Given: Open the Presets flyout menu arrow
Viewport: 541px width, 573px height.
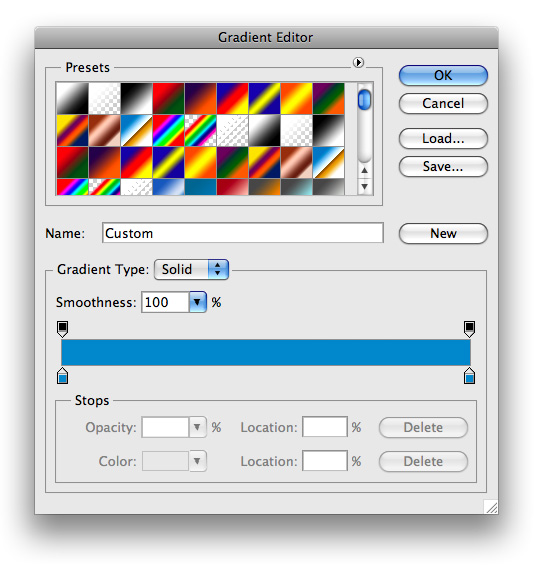Looking at the screenshot, I should [358, 62].
